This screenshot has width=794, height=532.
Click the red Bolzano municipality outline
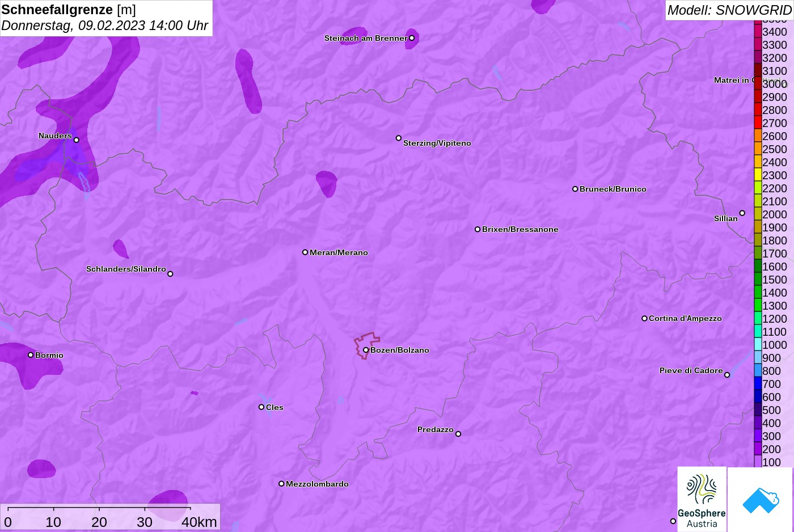point(367,345)
